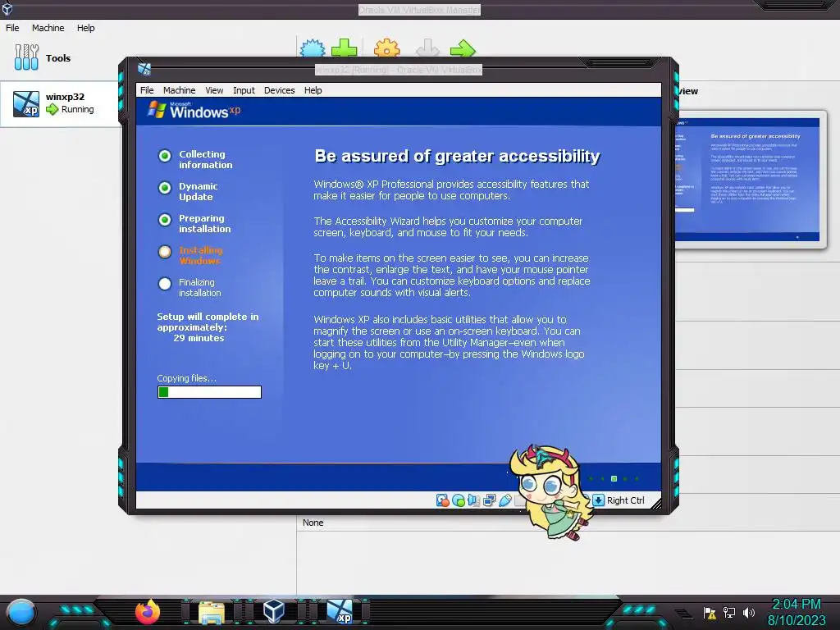The height and width of the screenshot is (630, 840).
Task: Open File menu in the VM window
Action: click(x=147, y=90)
